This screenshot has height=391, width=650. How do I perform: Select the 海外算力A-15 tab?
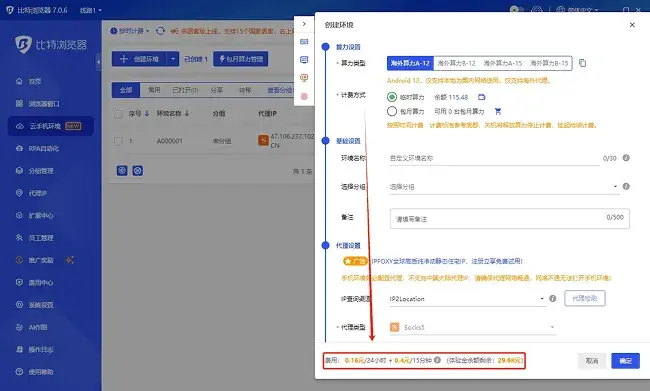point(503,63)
